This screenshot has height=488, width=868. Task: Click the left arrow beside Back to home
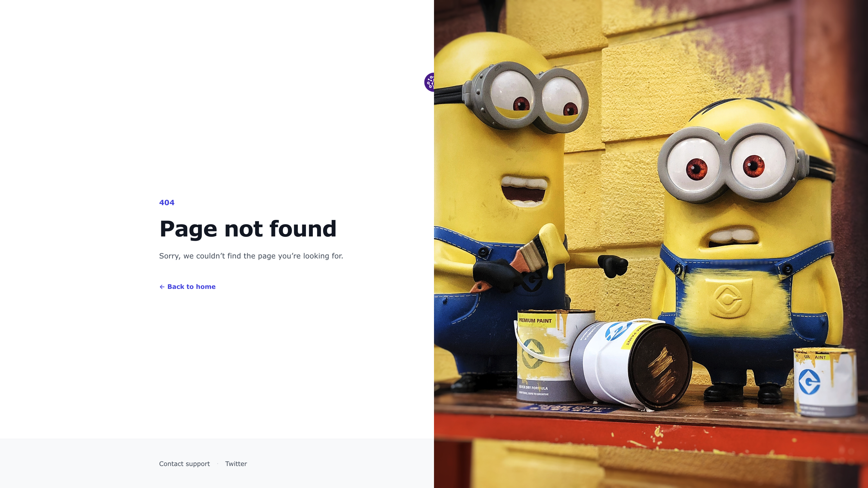(x=162, y=287)
